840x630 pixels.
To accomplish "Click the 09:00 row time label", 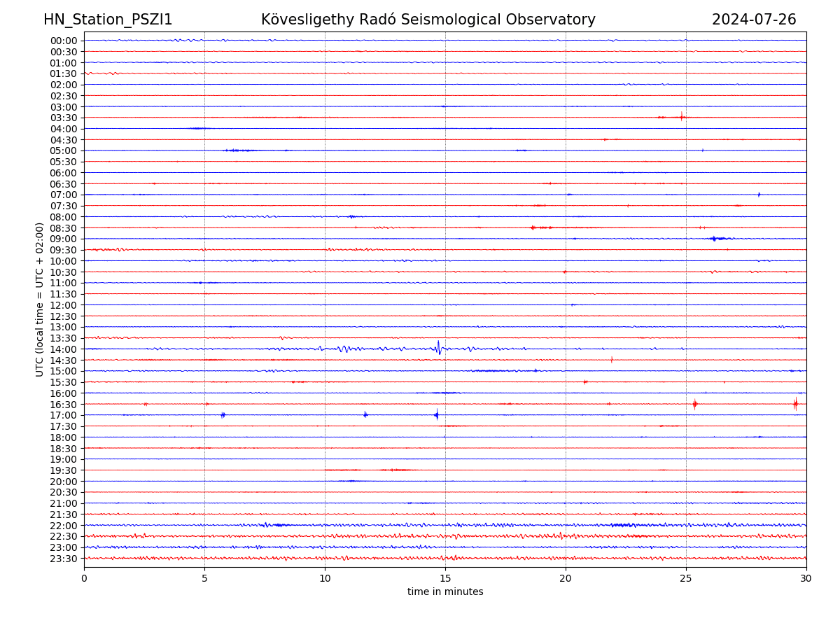I will point(64,239).
